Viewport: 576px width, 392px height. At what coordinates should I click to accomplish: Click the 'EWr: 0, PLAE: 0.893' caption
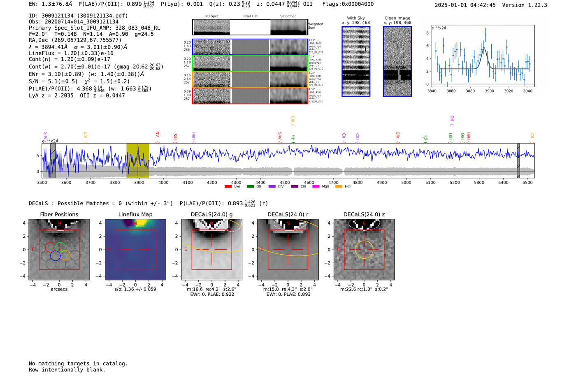(288, 294)
